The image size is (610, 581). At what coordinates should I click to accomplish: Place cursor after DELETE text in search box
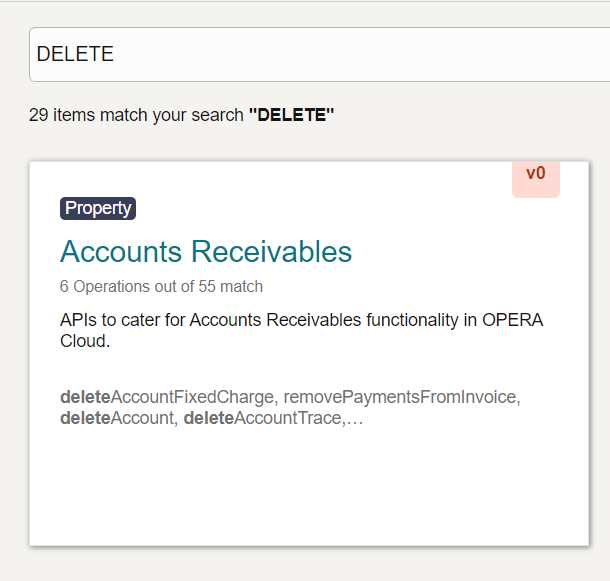[116, 54]
